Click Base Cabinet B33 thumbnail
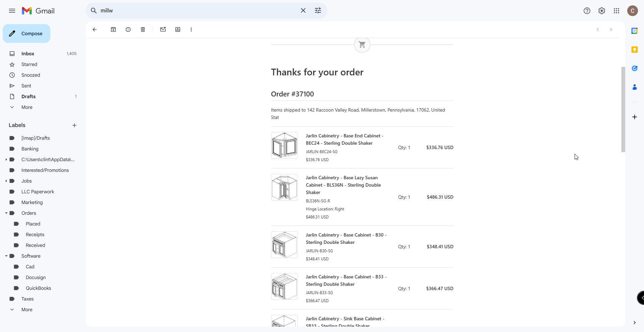 point(284,286)
